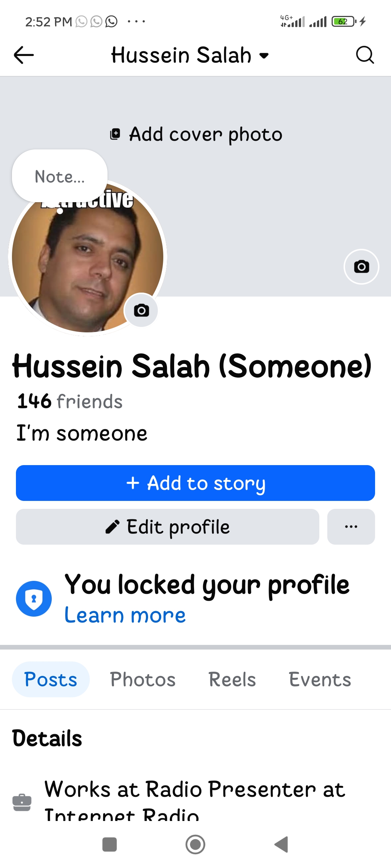This screenshot has width=391, height=868.
Task: Tap the locked profile shield icon
Action: click(34, 599)
